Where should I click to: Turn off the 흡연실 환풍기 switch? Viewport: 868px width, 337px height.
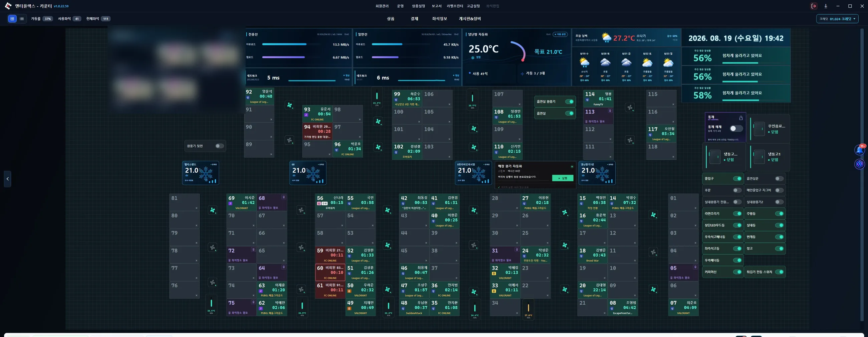(569, 102)
